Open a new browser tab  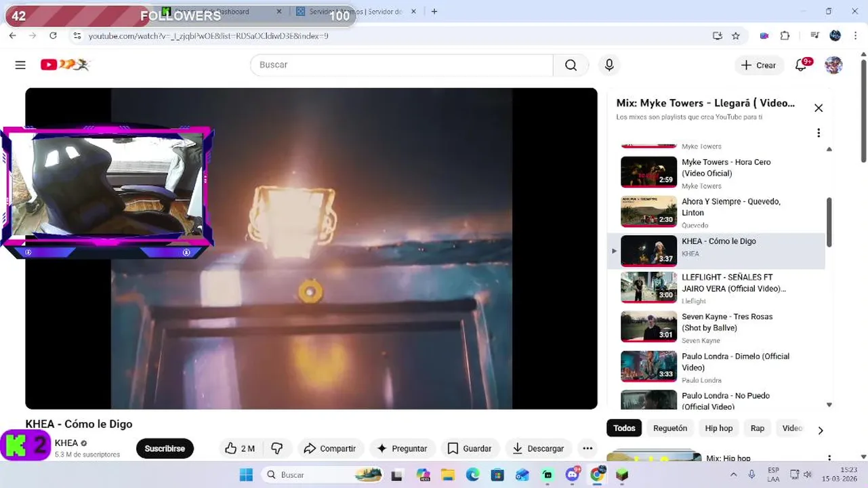pyautogui.click(x=434, y=12)
